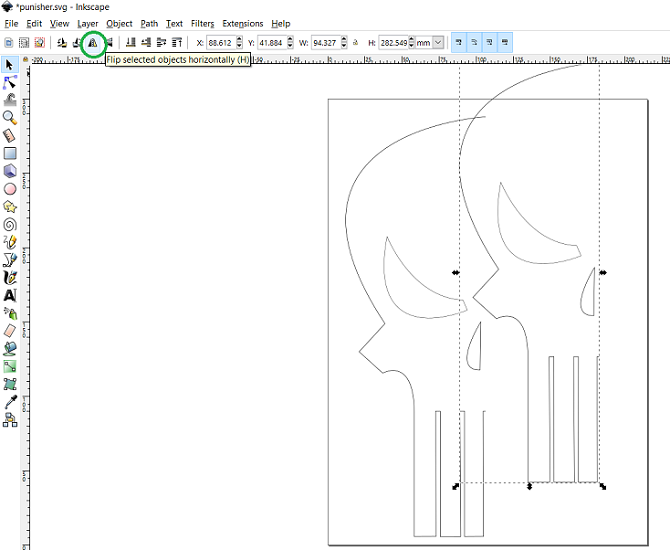Open the Text menu
This screenshot has width=670, height=550.
click(174, 24)
